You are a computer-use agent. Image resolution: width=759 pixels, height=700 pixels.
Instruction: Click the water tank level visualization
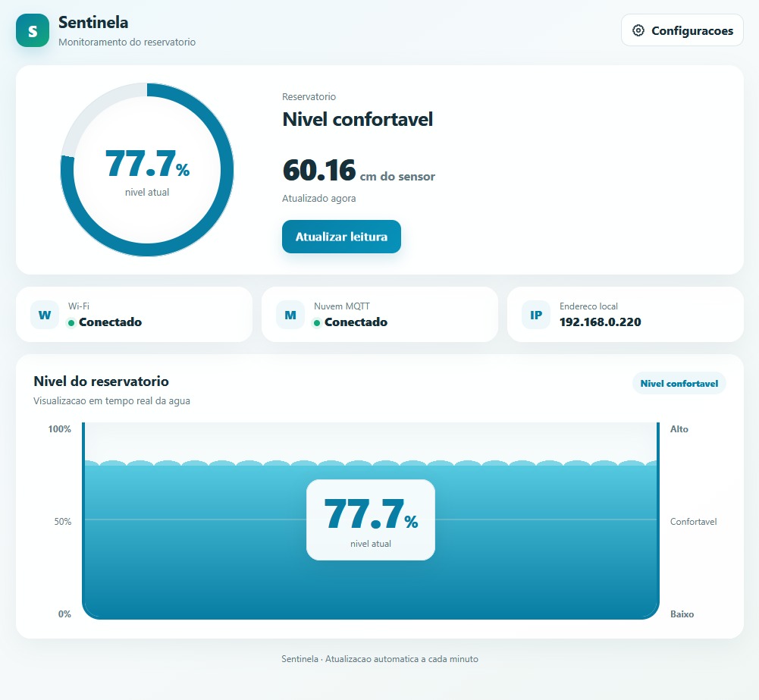[x=371, y=521]
